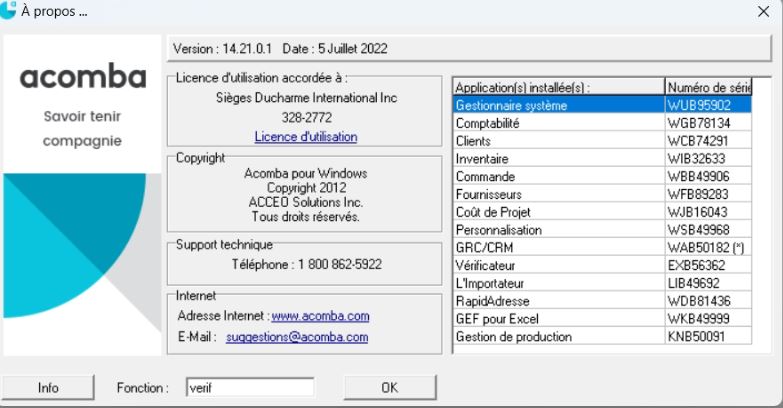The height and width of the screenshot is (408, 783).
Task: Click serial number WBB49906
Action: point(699,176)
